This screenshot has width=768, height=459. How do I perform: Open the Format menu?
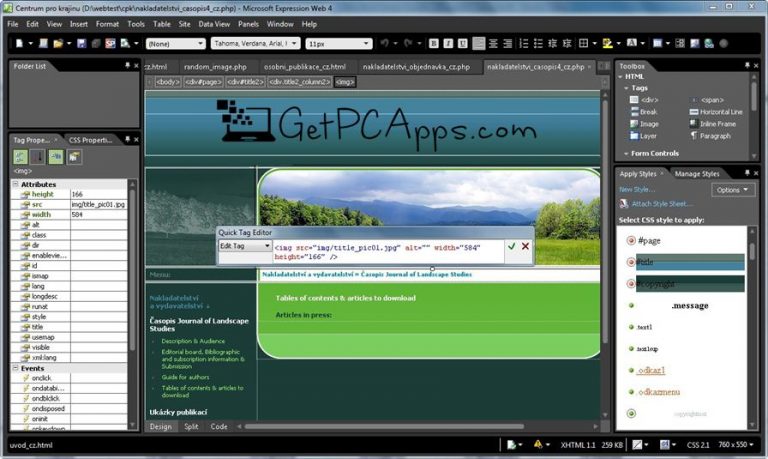pos(107,24)
